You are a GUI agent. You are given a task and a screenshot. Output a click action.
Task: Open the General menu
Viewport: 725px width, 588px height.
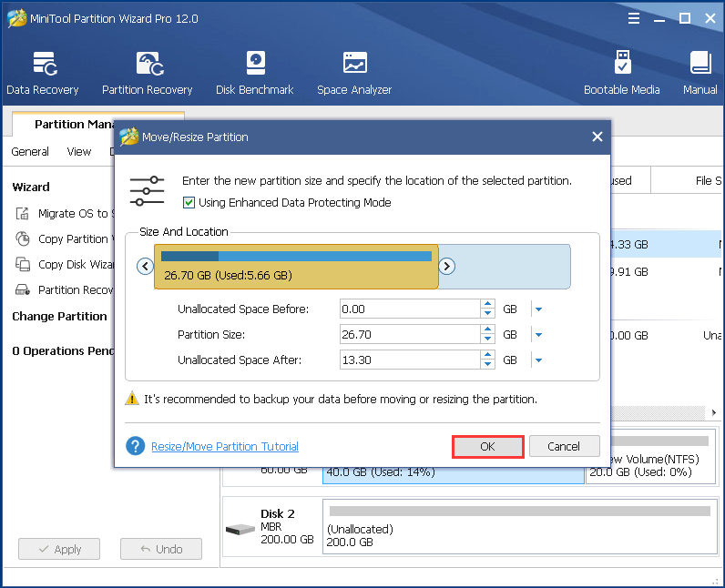point(30,151)
